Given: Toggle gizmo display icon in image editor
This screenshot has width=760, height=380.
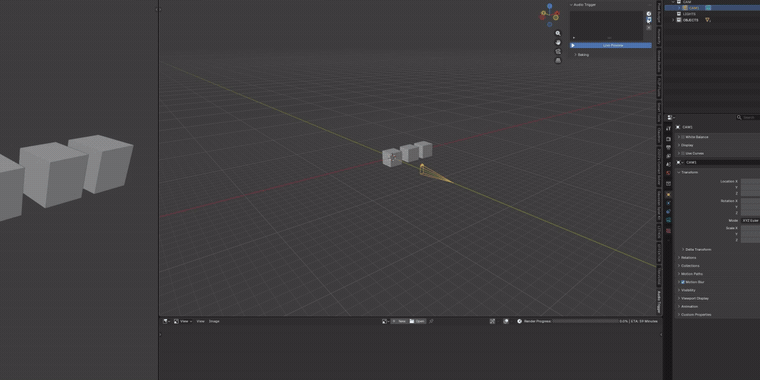Looking at the screenshot, I should pyautogui.click(x=492, y=321).
